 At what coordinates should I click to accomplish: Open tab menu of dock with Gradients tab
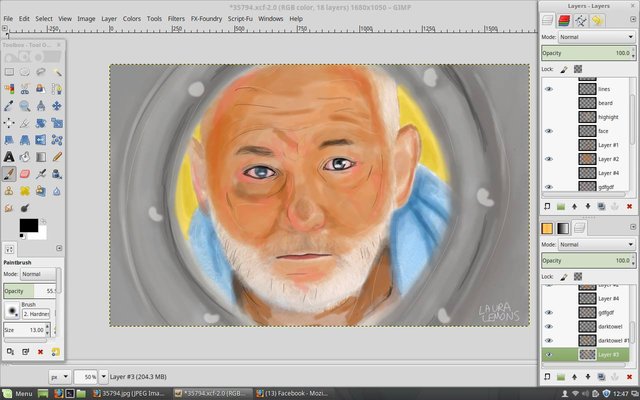633,227
